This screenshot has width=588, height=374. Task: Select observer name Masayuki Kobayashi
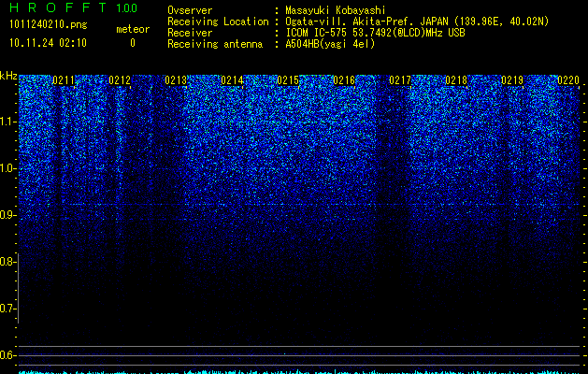(x=336, y=10)
